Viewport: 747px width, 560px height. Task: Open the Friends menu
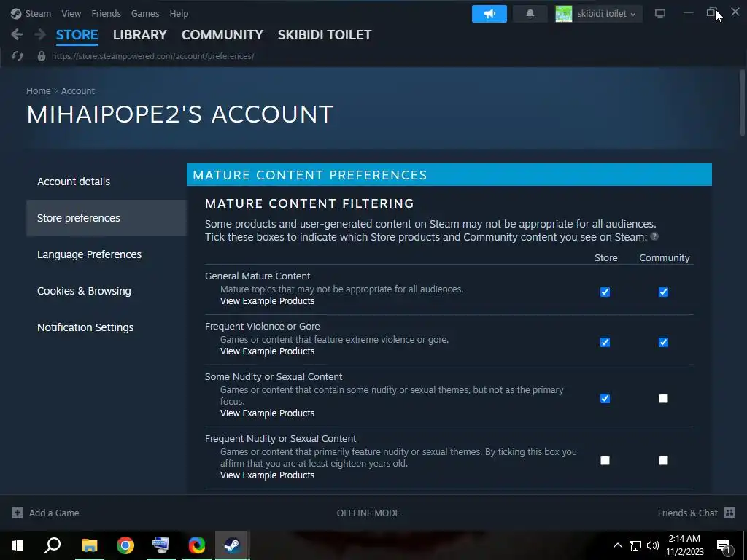(107, 13)
